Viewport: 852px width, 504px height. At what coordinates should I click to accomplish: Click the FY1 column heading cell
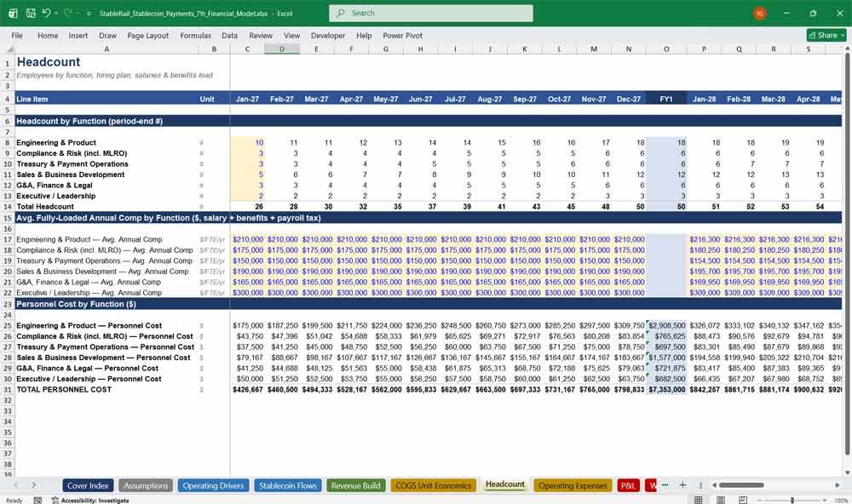click(666, 99)
